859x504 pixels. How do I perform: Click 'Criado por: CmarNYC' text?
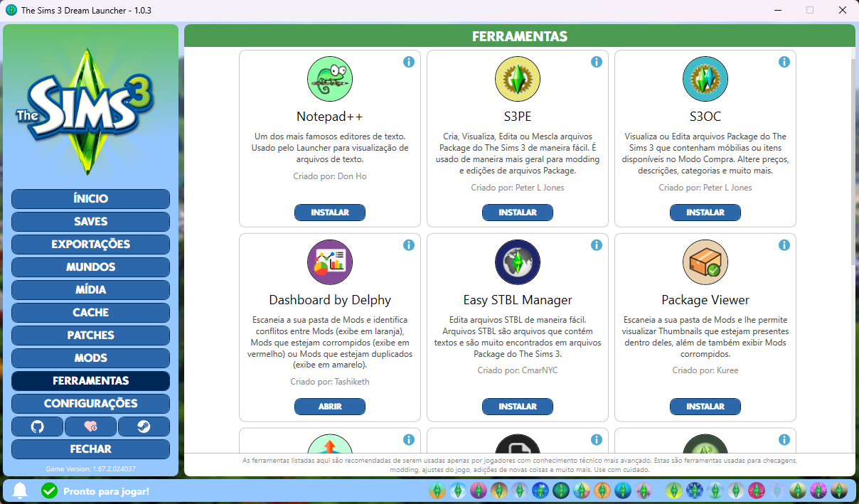pos(518,370)
